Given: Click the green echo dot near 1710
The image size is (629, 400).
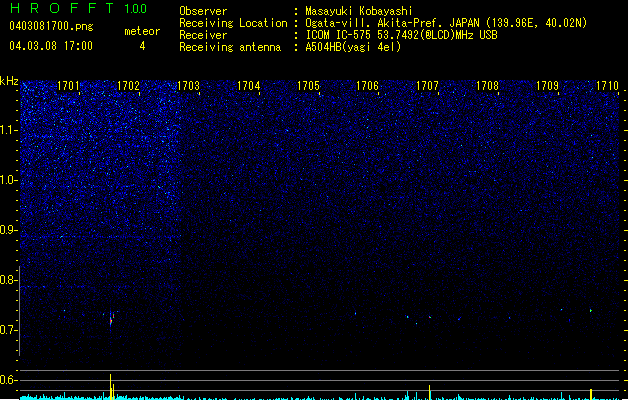Looking at the screenshot, I should click(x=591, y=311).
